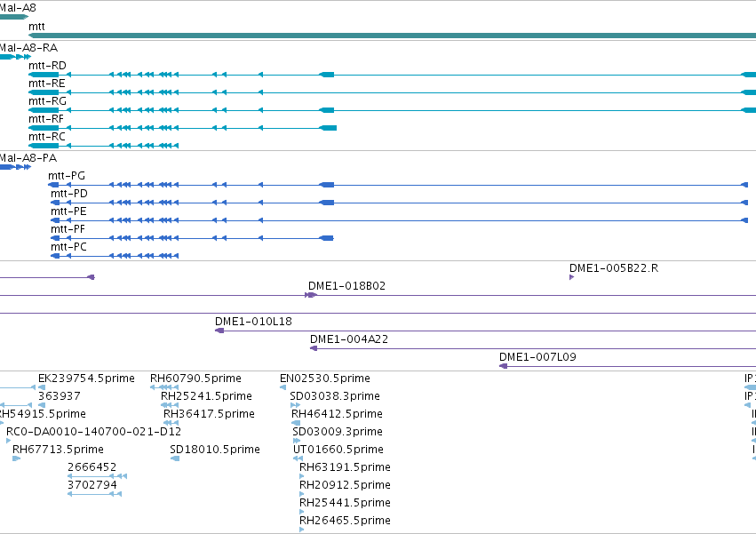Select BAC clone DME1-004A22
756x534 pixels.
click(x=349, y=339)
